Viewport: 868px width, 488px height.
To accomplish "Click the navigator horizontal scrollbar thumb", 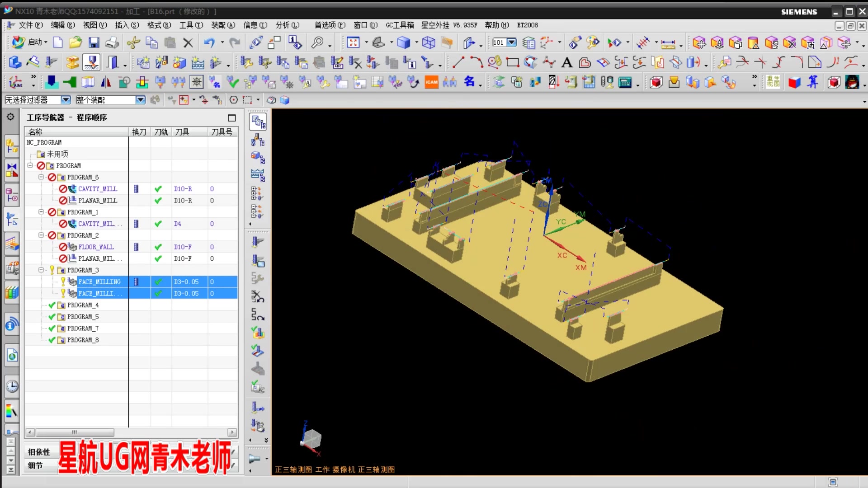I will tap(75, 432).
